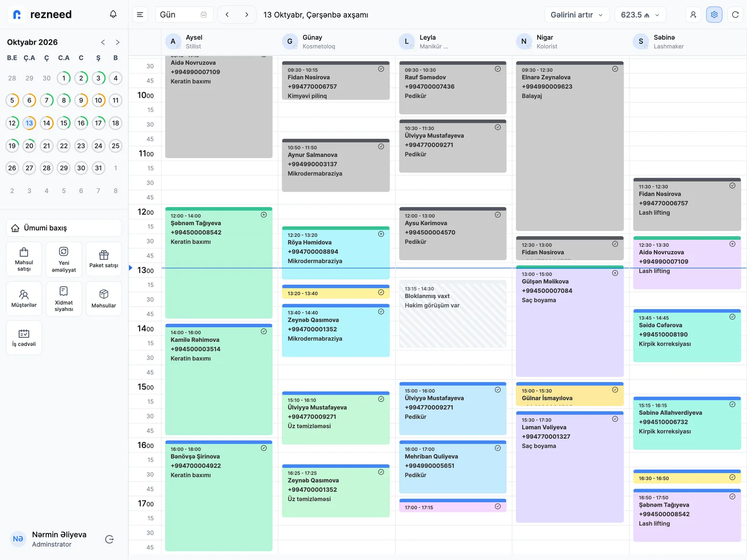Screen dimensions: 747x560
Task: Toggle status circle on Gülşən Məlikova appointment
Action: [x=615, y=273]
